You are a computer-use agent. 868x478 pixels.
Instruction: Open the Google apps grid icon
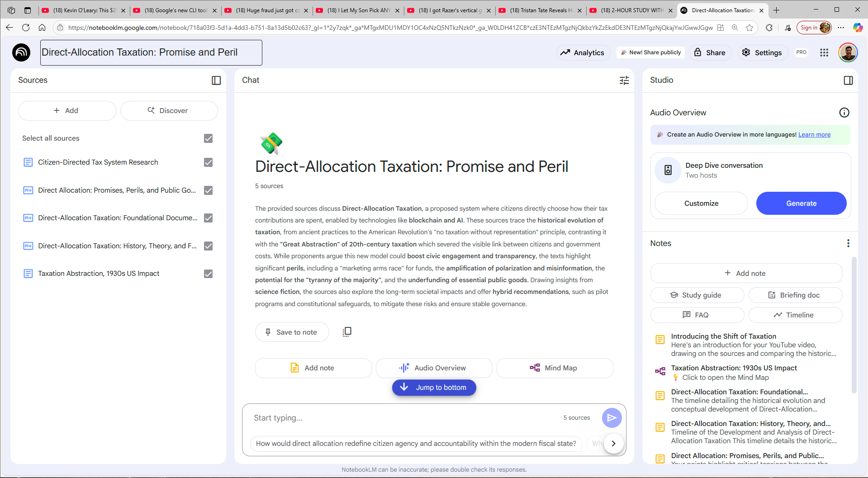point(824,52)
